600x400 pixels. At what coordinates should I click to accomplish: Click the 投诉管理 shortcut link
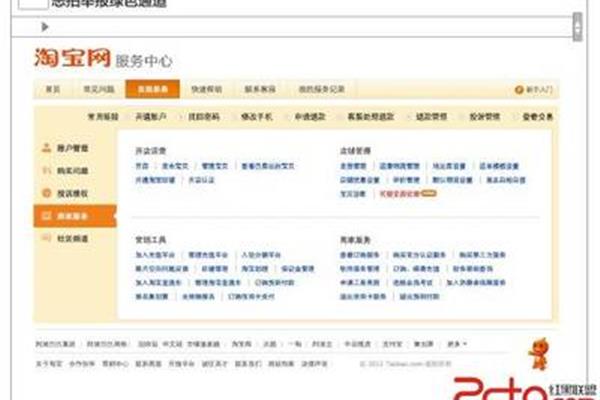pyautogui.click(x=485, y=117)
